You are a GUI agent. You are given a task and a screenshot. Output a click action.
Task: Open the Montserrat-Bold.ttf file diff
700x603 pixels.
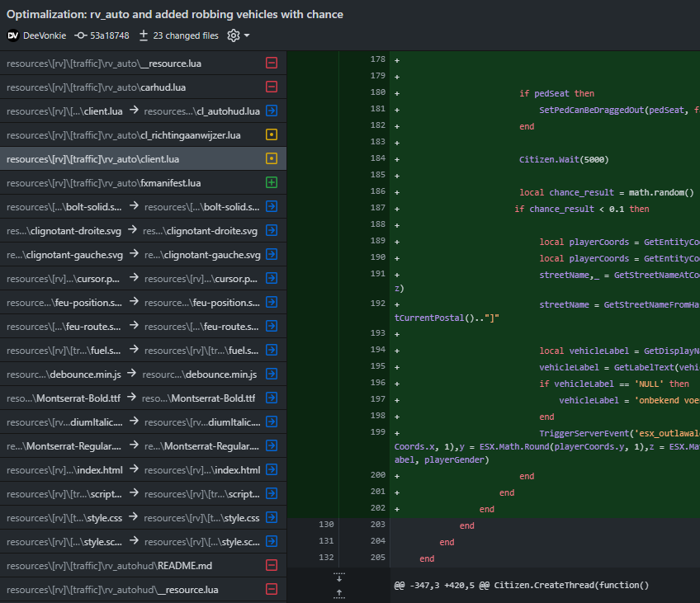tap(132, 398)
